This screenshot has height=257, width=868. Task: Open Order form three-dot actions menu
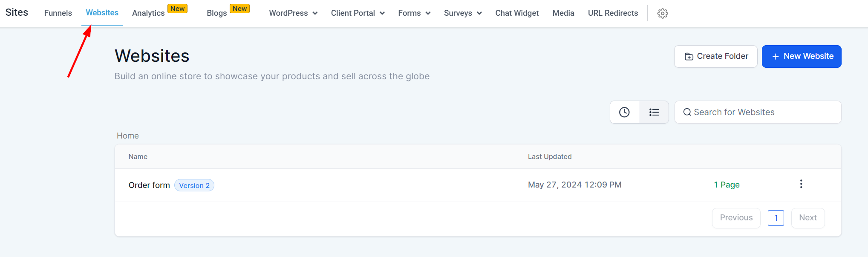pyautogui.click(x=801, y=184)
